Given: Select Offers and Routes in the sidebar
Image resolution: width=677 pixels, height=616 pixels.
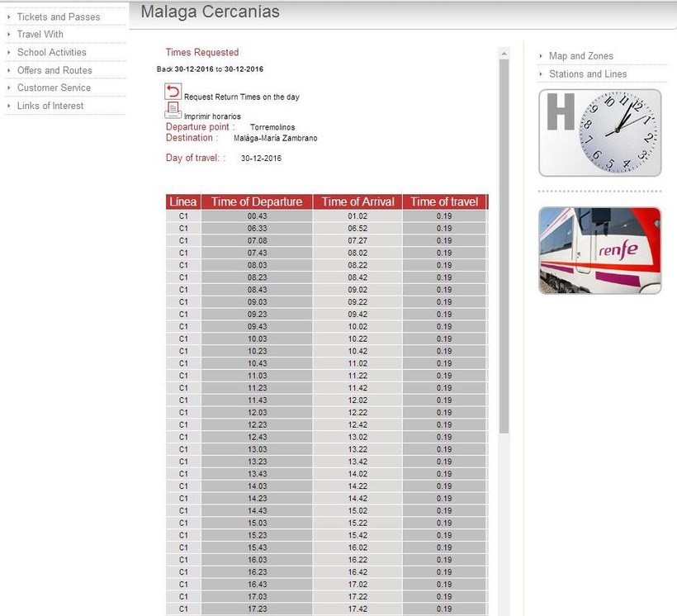Looking at the screenshot, I should 54,70.
